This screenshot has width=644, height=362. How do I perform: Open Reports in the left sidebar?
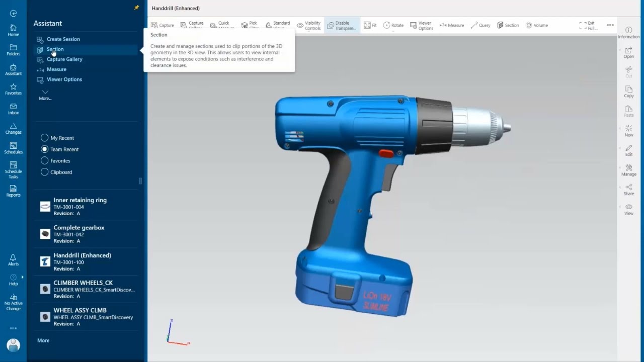pos(13,191)
